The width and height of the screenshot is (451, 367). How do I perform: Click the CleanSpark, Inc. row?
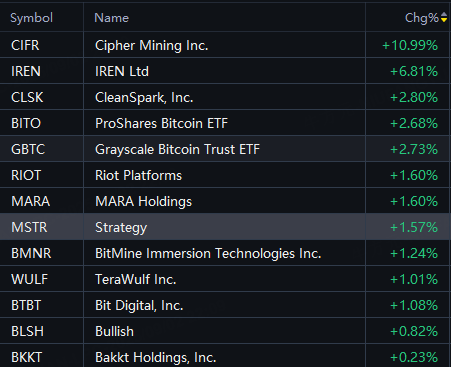pos(225,97)
